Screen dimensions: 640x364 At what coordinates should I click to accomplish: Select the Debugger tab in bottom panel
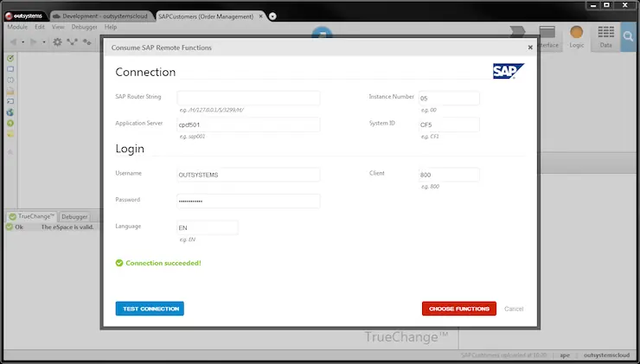pyautogui.click(x=74, y=217)
